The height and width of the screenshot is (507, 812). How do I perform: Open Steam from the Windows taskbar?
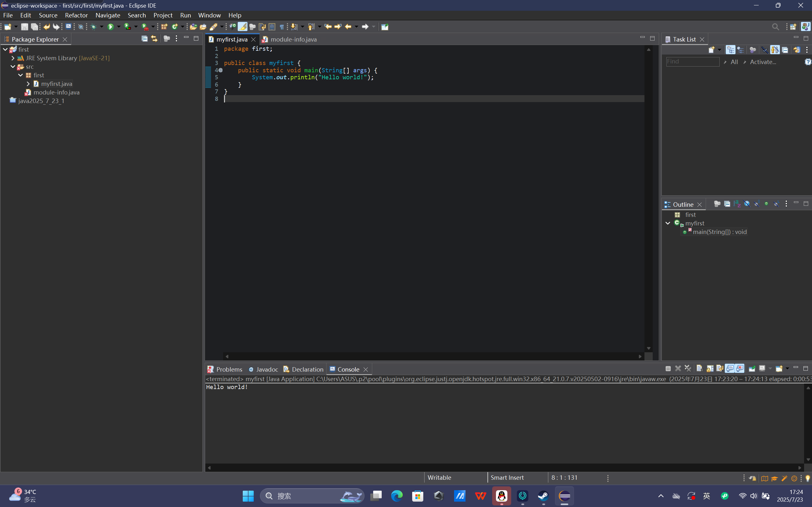[x=543, y=496]
